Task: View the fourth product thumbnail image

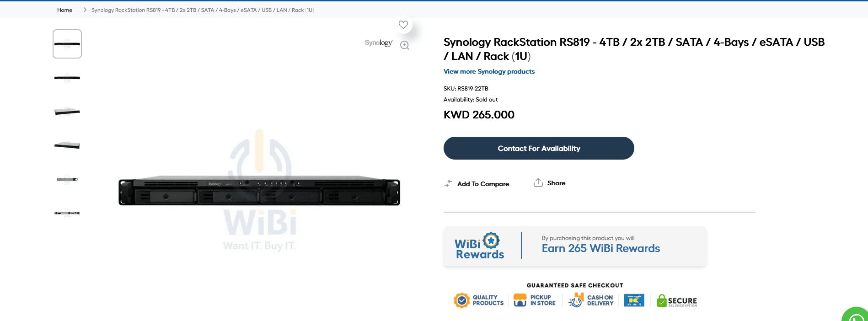Action: point(67,145)
